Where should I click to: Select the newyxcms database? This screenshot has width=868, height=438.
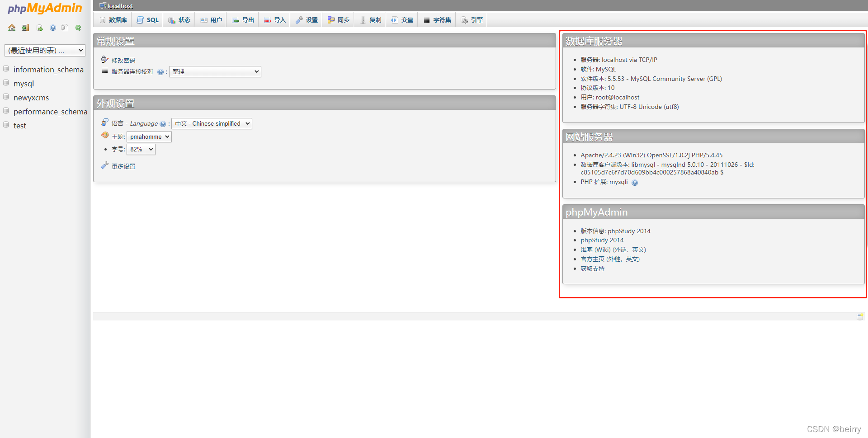pyautogui.click(x=31, y=98)
